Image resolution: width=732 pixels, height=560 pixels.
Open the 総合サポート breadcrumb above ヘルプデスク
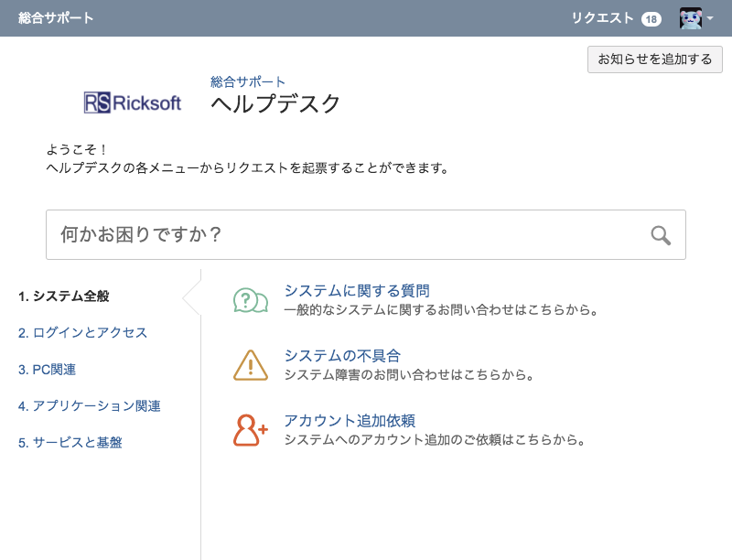click(x=247, y=82)
